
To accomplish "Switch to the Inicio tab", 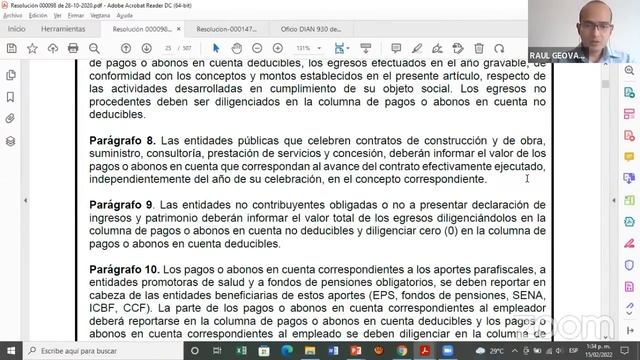I will pyautogui.click(x=16, y=29).
